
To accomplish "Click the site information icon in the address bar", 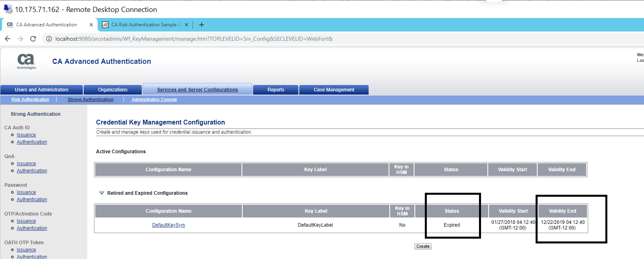I will (49, 39).
